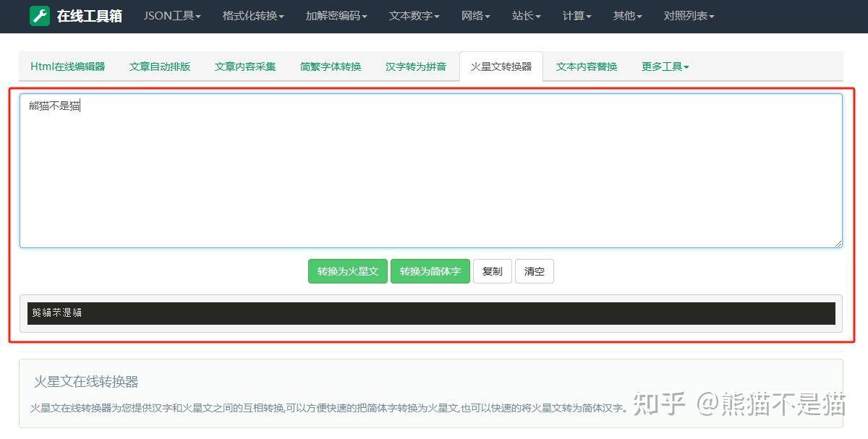Click the 清空 button
The height and width of the screenshot is (439, 868).
click(x=535, y=271)
